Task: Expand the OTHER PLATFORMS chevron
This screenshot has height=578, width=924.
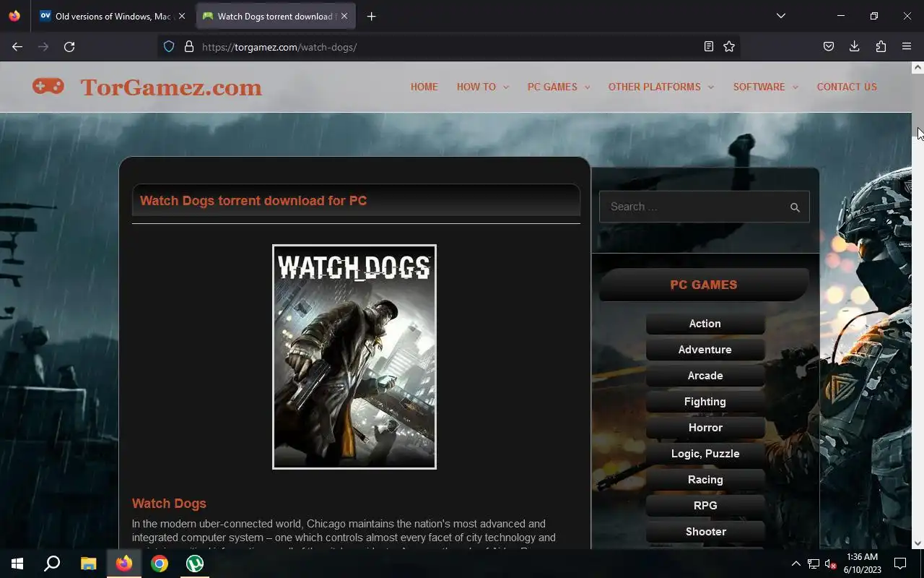Action: coord(711,87)
